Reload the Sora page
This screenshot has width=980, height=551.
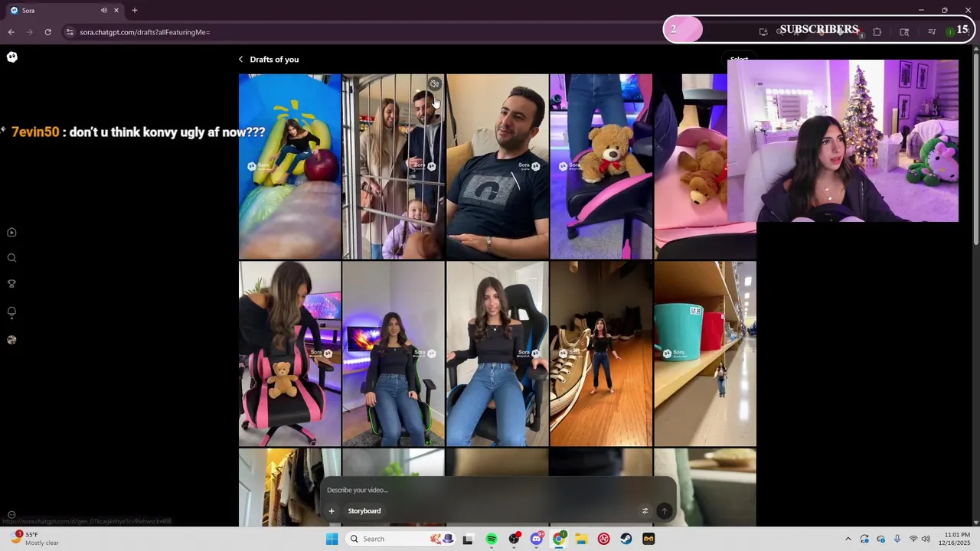[x=47, y=32]
